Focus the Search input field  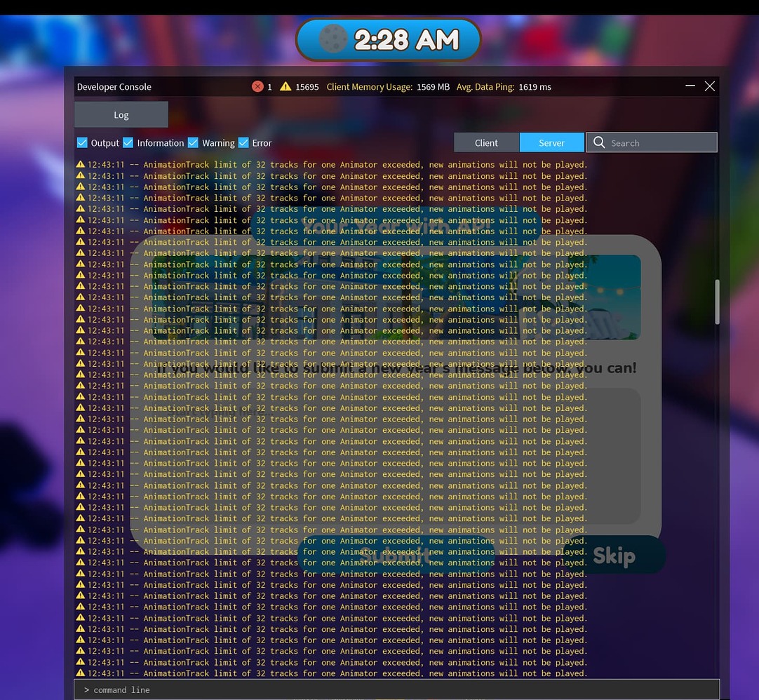point(652,142)
